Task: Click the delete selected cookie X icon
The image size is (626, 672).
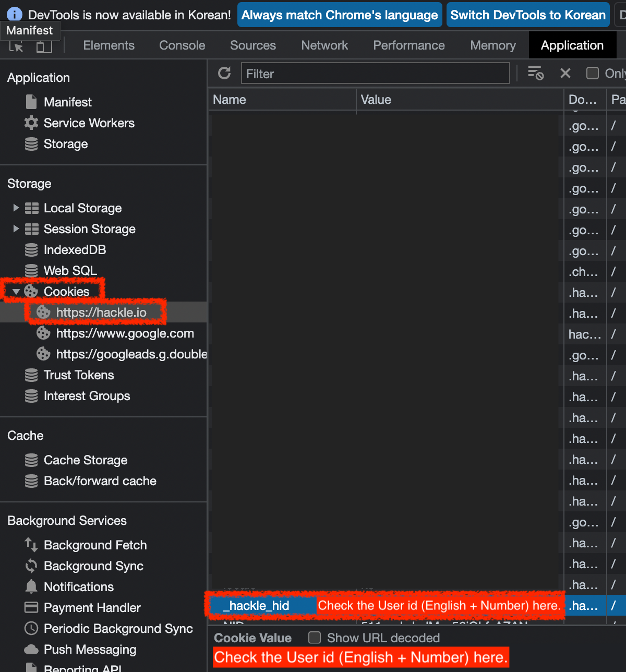Action: point(565,73)
